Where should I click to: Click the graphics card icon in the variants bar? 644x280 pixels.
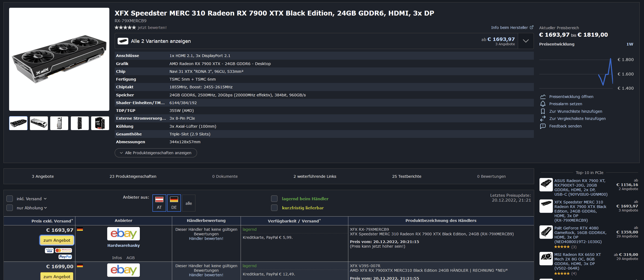[x=123, y=41]
